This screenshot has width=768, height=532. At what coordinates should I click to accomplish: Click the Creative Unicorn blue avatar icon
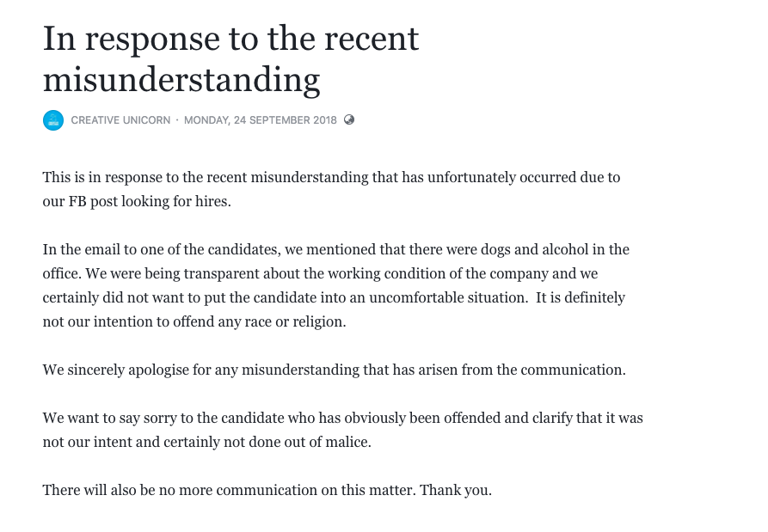[53, 120]
